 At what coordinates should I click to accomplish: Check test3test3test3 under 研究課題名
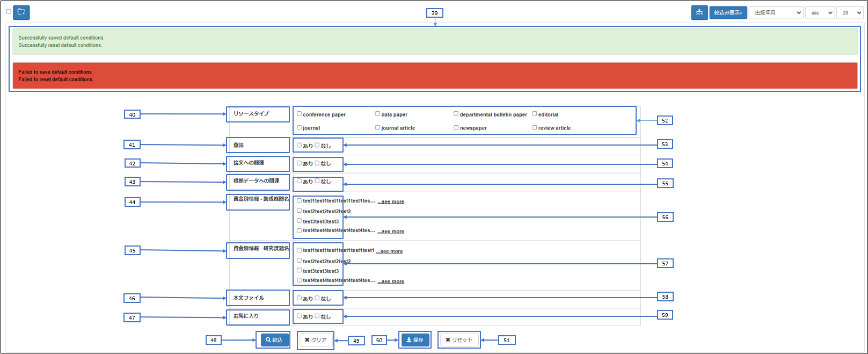[x=300, y=271]
